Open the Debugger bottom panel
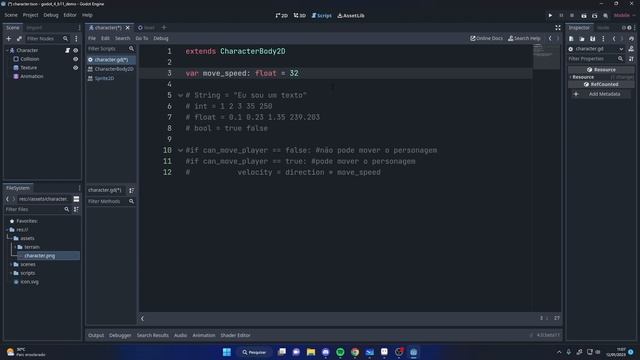The width and height of the screenshot is (640, 360). tap(120, 336)
